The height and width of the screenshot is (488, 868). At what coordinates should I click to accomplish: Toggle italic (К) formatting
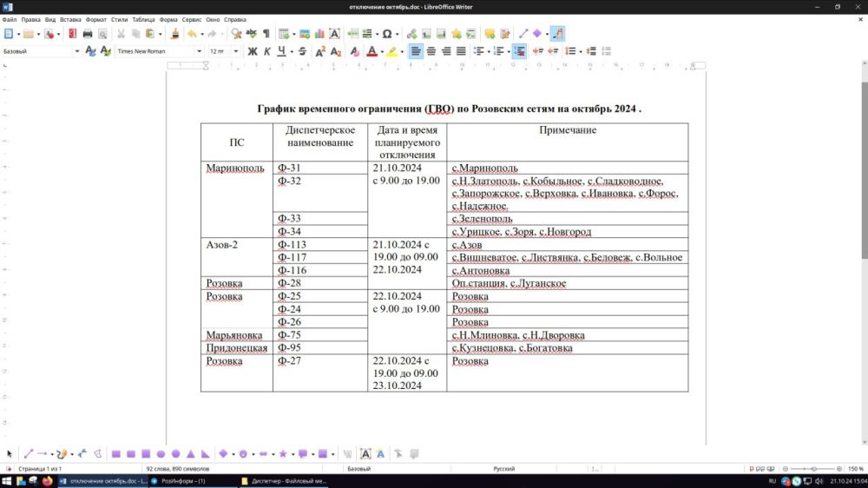(266, 51)
